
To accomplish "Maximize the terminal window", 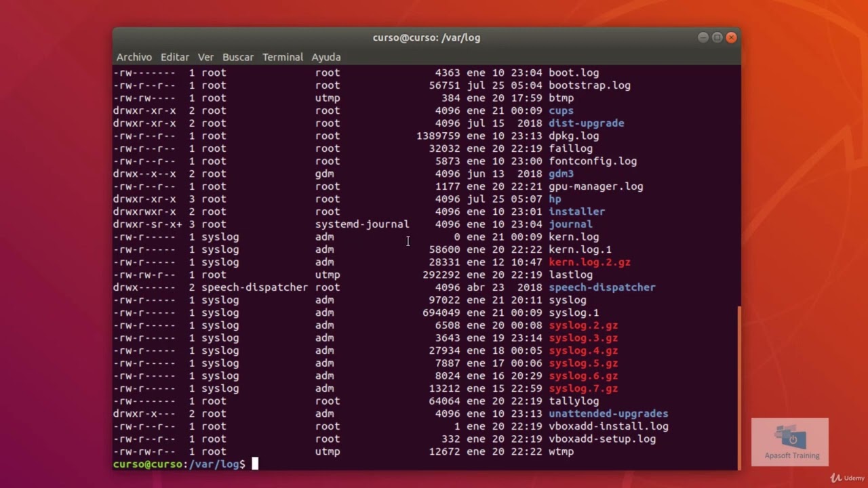I will pyautogui.click(x=717, y=37).
